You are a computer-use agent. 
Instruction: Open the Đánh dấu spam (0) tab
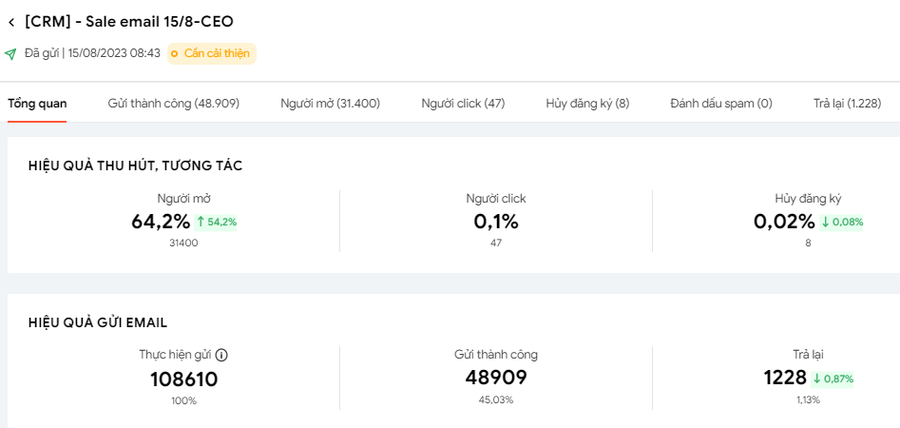pos(721,104)
